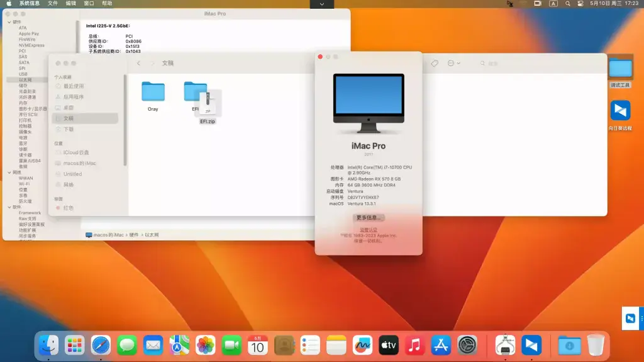Open System Information chip icon in Dock
Screen dimensions: 644x362
505,345
